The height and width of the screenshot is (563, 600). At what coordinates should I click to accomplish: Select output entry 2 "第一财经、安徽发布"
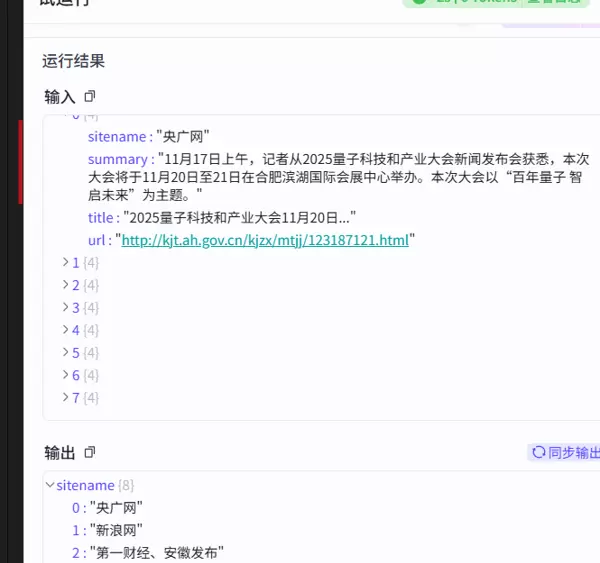coord(156,553)
